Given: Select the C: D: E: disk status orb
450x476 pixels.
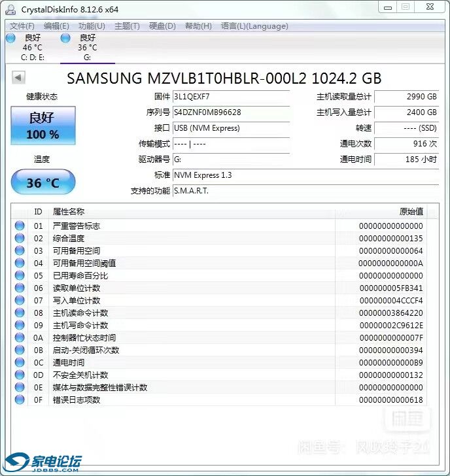Looking at the screenshot, I should 10,38.
